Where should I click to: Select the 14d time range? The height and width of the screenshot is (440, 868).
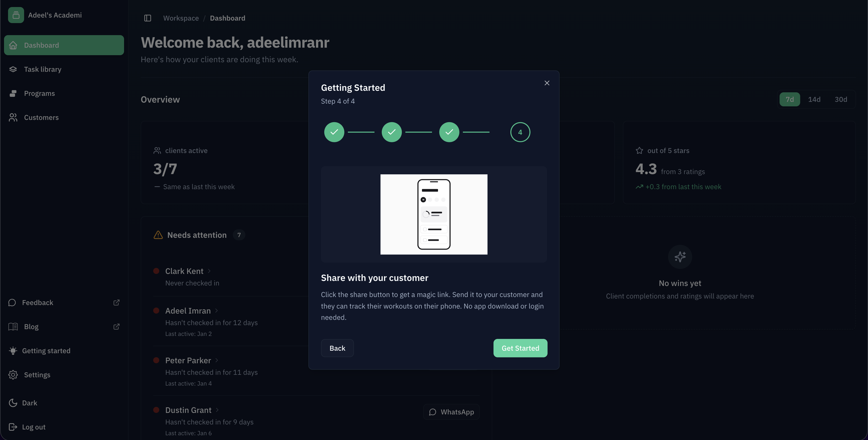[x=814, y=99]
